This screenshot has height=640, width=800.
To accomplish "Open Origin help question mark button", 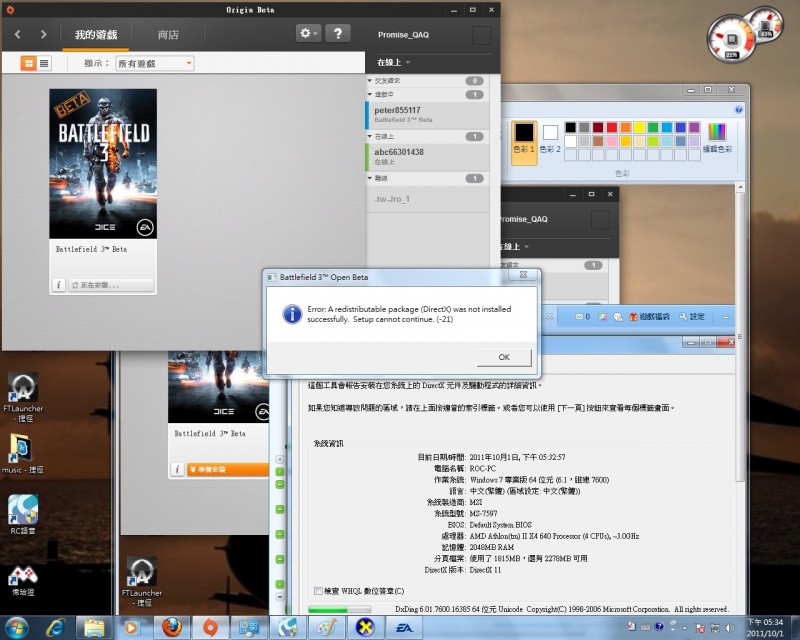I will click(339, 33).
